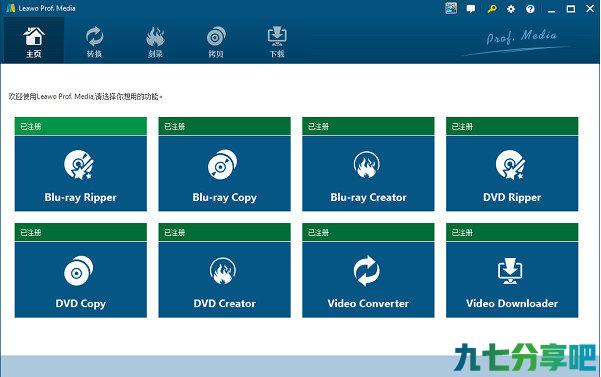Click 已注册 banner above DVD Creator
This screenshot has height=377, width=601.
[x=225, y=232]
